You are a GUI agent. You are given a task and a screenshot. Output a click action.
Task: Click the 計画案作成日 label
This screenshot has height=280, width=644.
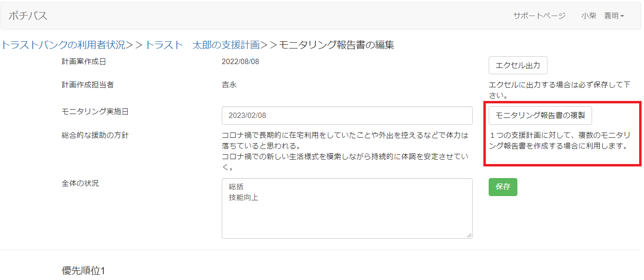pos(83,62)
